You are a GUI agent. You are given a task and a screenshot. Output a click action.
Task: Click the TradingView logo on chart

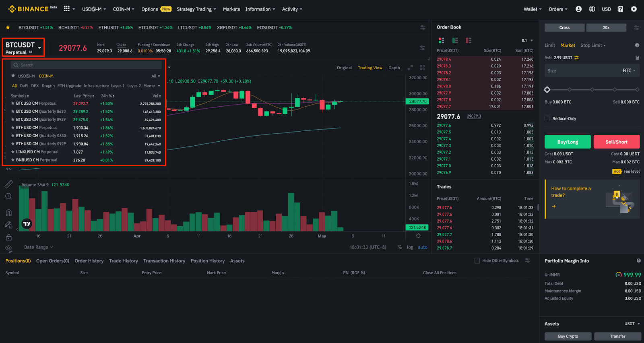point(27,224)
